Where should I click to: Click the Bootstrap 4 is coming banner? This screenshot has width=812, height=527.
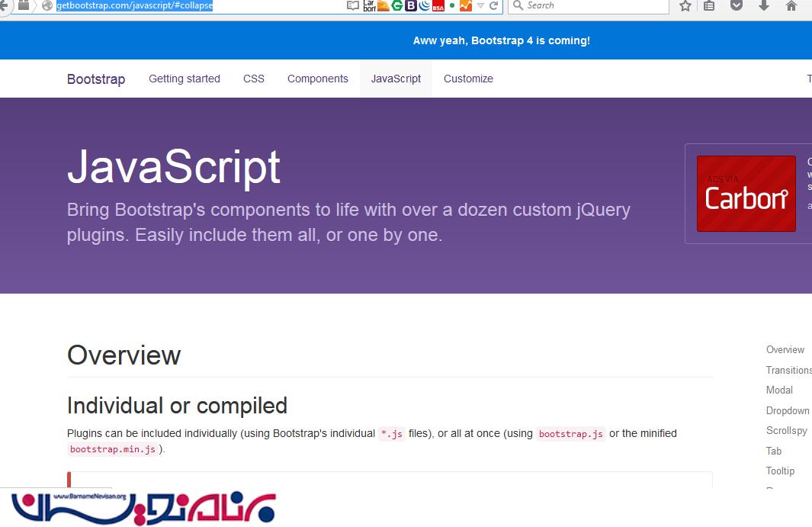point(501,40)
